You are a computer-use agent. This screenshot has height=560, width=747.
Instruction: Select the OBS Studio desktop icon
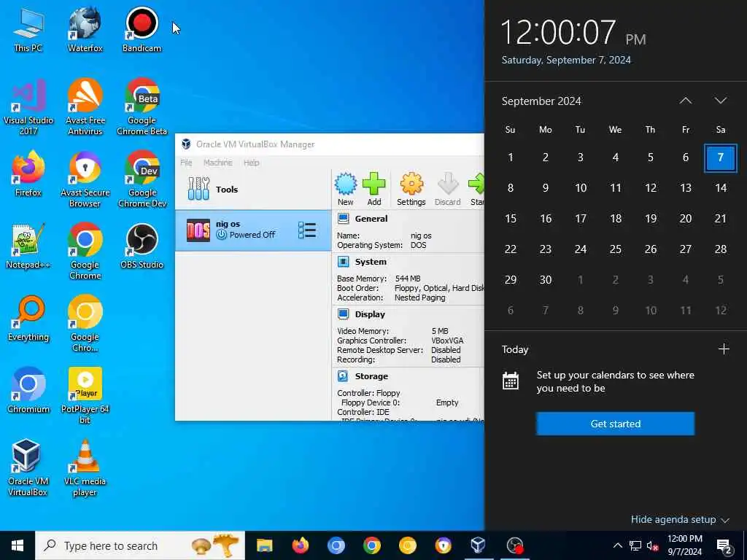click(142, 246)
